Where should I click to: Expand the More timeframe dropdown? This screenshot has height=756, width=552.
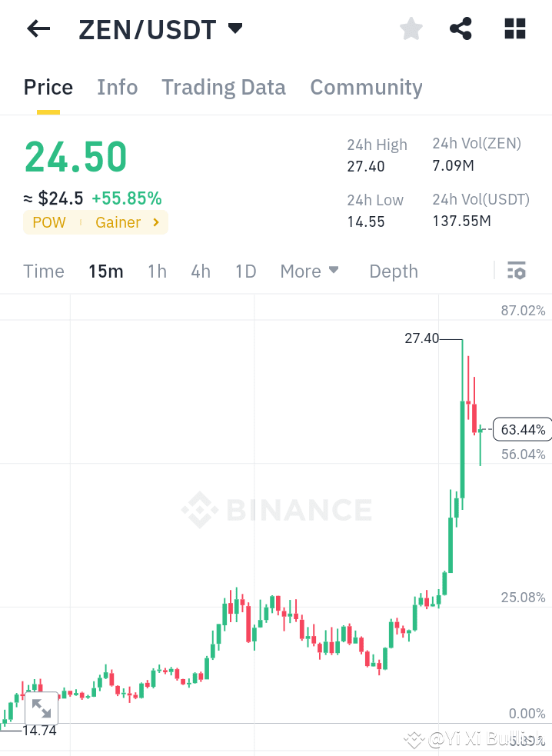pyautogui.click(x=309, y=271)
